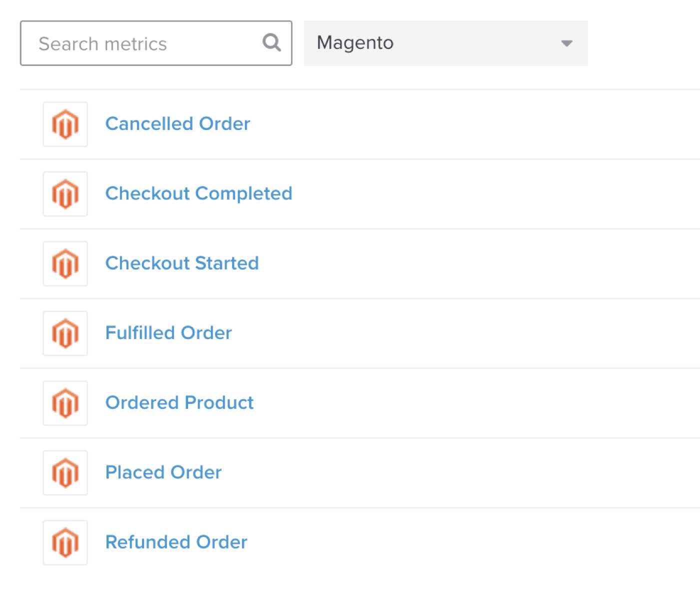
Task: Open the Checkout Completed metric
Action: click(198, 193)
